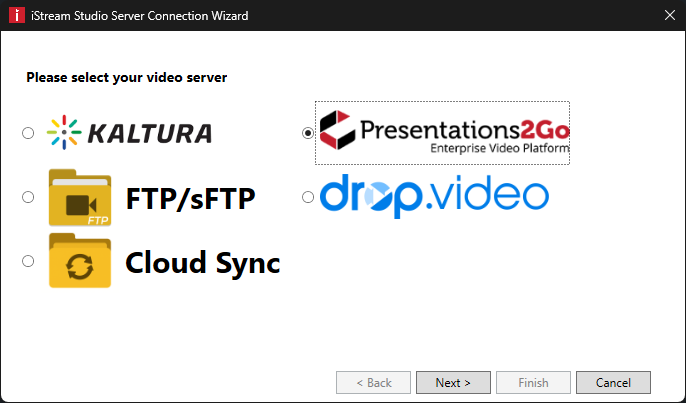686x403 pixels.
Task: Click the 'Please select your video server' heading
Action: click(x=126, y=77)
